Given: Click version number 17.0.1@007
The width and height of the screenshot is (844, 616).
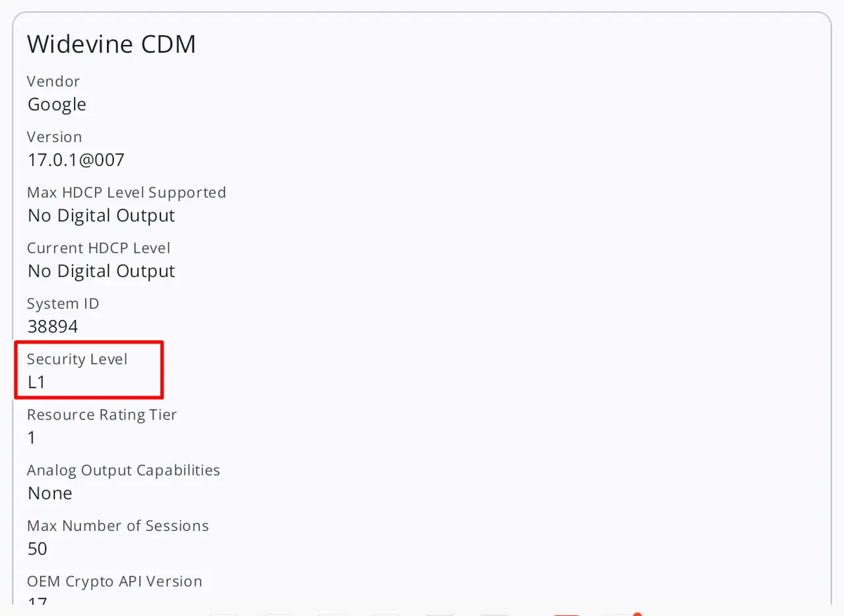Looking at the screenshot, I should point(76,160).
